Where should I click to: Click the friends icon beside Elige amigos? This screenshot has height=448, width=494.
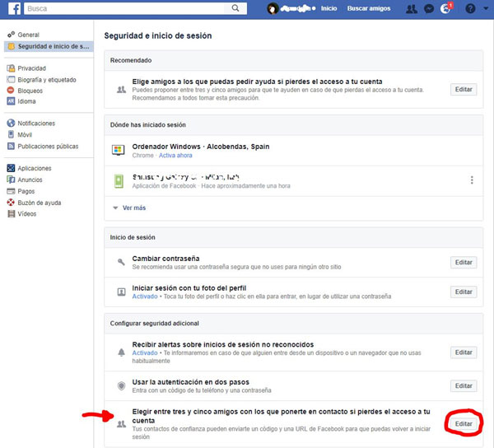pos(121,90)
